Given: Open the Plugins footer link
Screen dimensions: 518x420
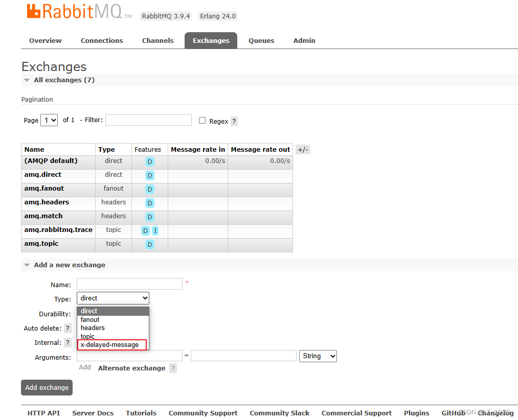Looking at the screenshot, I should click(417, 413).
